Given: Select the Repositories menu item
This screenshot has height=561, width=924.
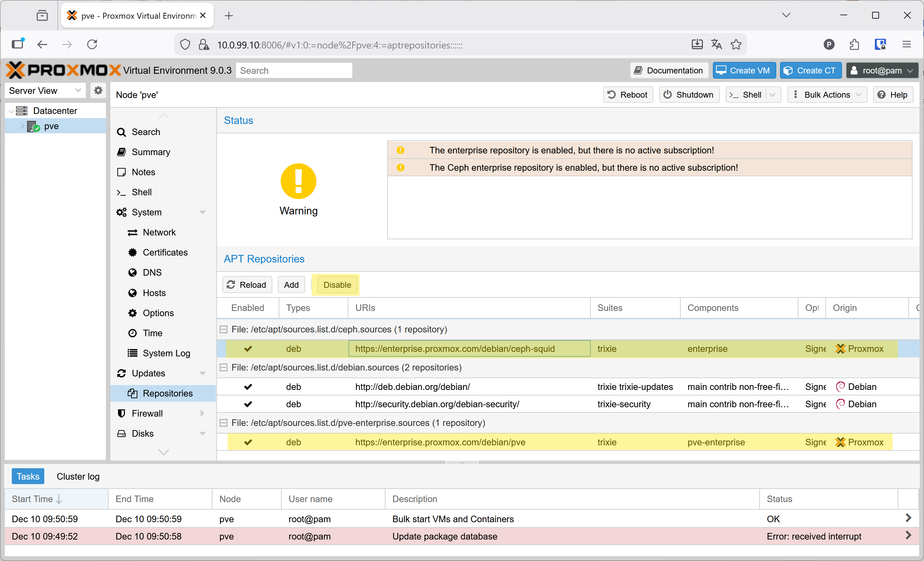Looking at the screenshot, I should [x=163, y=393].
